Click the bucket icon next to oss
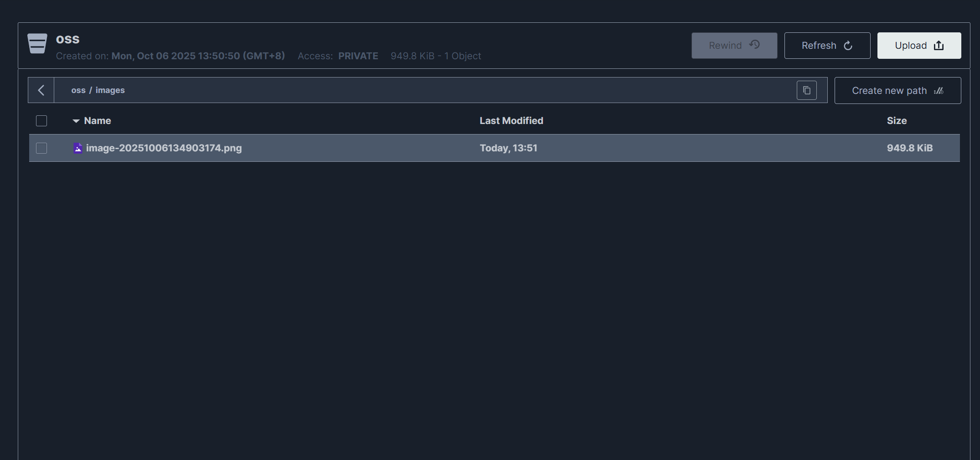Viewport: 980px width, 460px height. (37, 44)
